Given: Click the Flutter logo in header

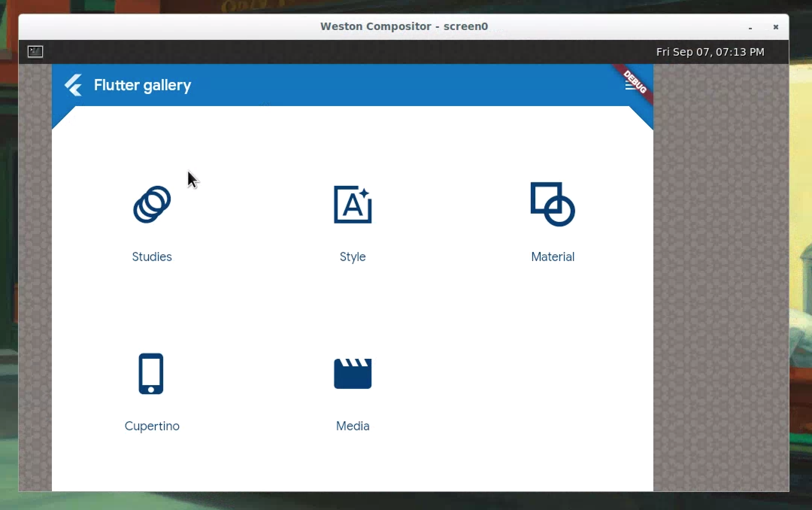Looking at the screenshot, I should (x=73, y=85).
